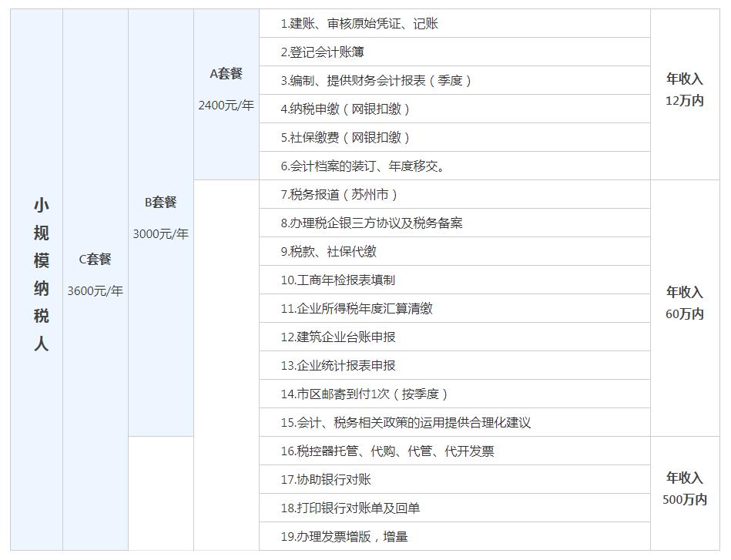
Task: Click row 1.建账、审核原始凭证、记账
Action: coord(454,23)
